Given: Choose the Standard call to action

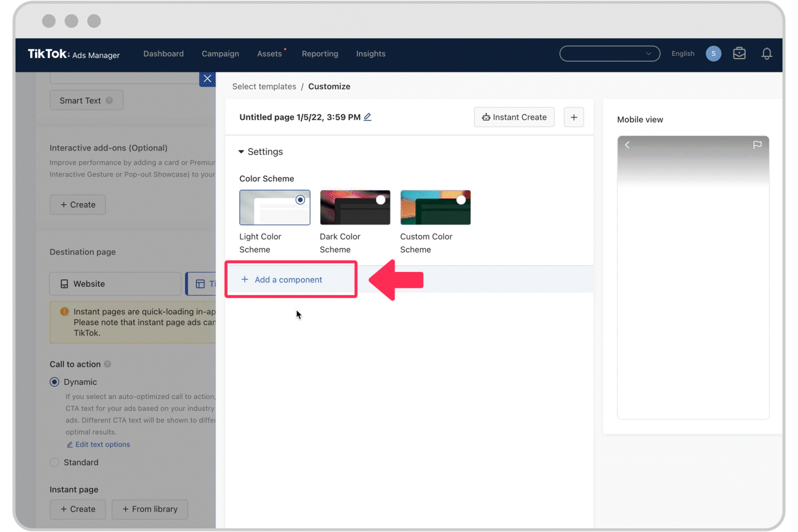Looking at the screenshot, I should pos(54,462).
